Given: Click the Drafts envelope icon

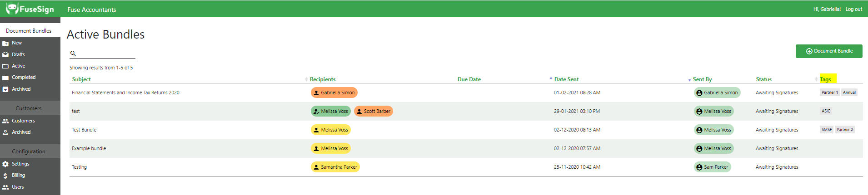Looking at the screenshot, I should [5, 54].
